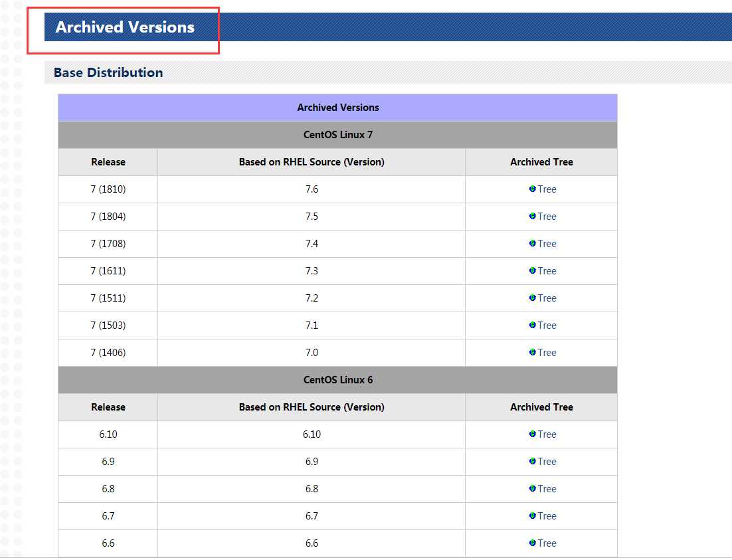Click the globe icon in the 7 (1406) row
This screenshot has width=732, height=560.
pyautogui.click(x=532, y=352)
